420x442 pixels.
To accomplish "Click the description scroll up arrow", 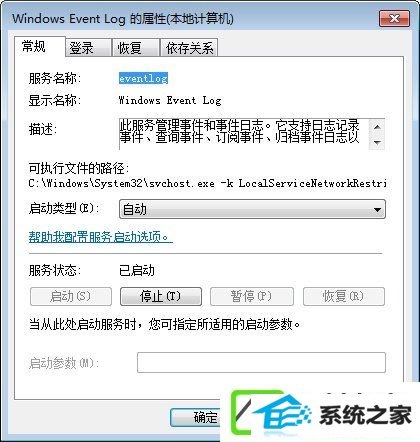I will (x=377, y=127).
